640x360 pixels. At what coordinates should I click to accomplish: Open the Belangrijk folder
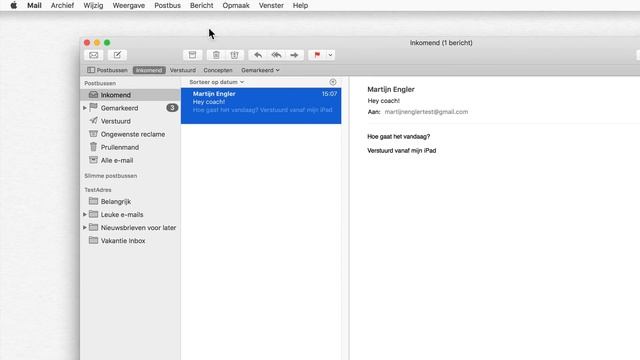130,201
